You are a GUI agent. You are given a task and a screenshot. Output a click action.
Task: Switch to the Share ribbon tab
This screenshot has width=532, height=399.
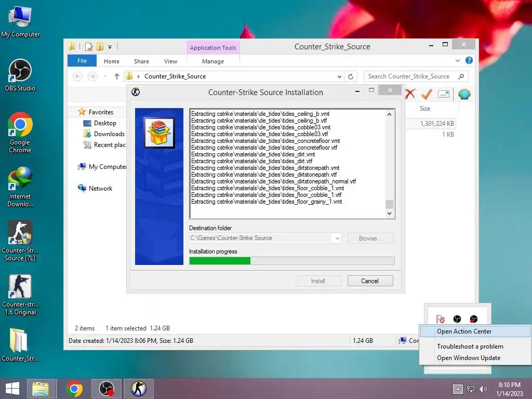141,61
